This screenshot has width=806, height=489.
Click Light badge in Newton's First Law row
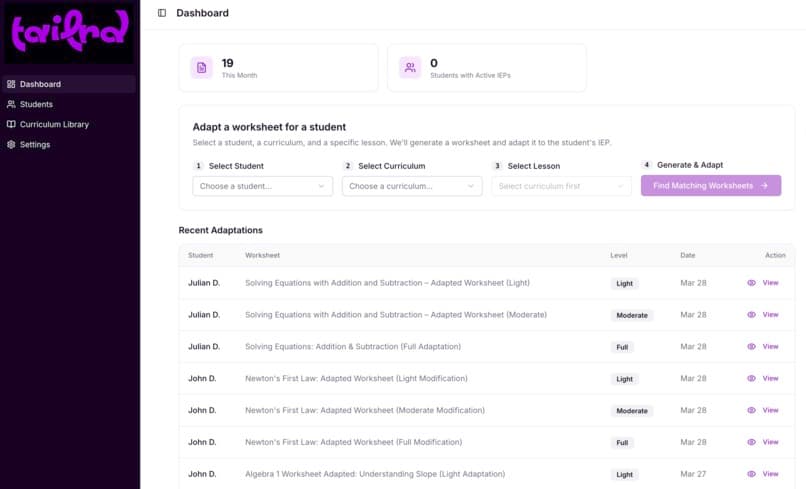625,379
